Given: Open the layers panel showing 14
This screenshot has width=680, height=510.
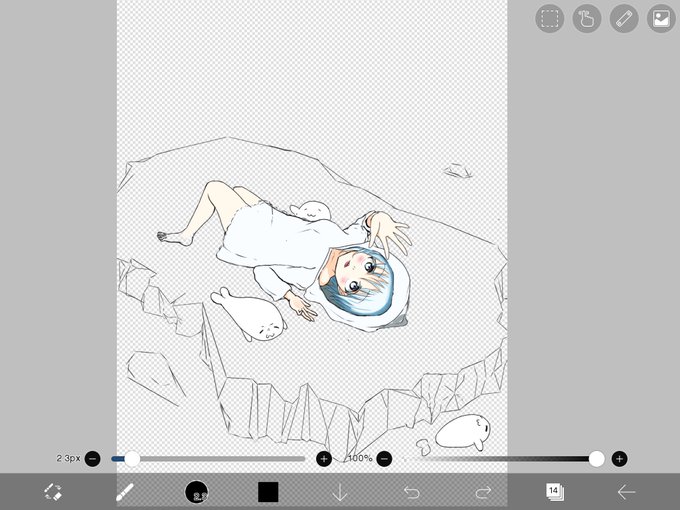Looking at the screenshot, I should point(555,492).
